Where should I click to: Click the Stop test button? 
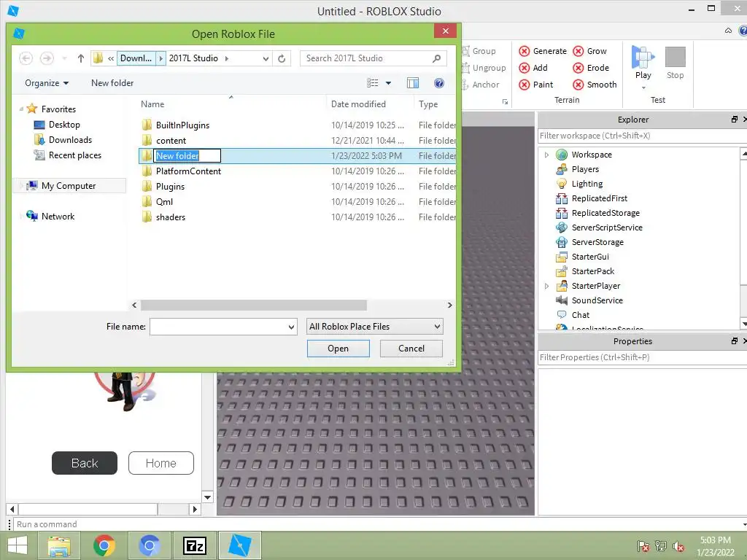click(x=675, y=63)
